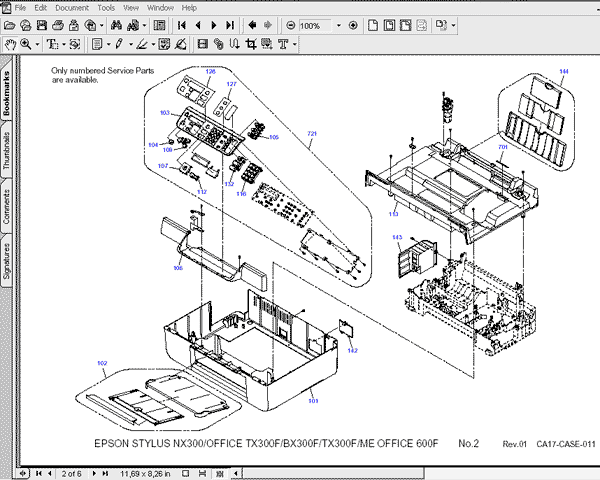Select the Note comment tool
The image size is (600, 480).
(x=97, y=45)
